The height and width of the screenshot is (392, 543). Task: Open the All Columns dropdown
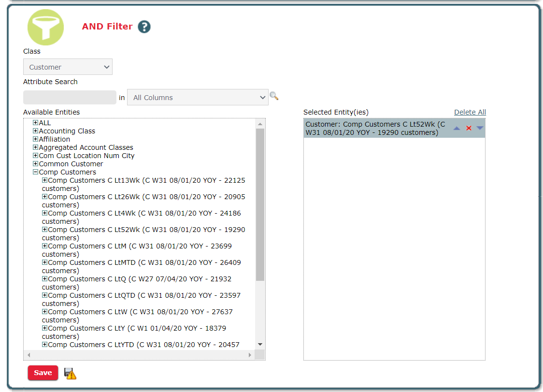pyautogui.click(x=198, y=98)
